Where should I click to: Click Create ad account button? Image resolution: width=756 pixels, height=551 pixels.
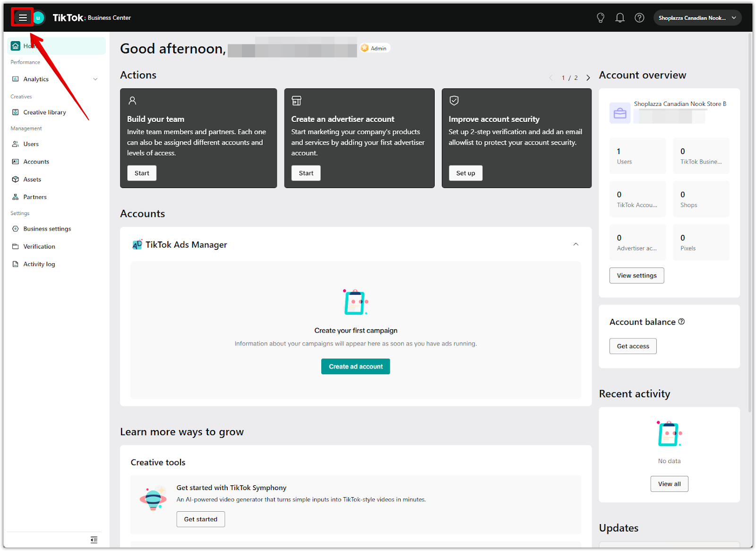pyautogui.click(x=356, y=367)
